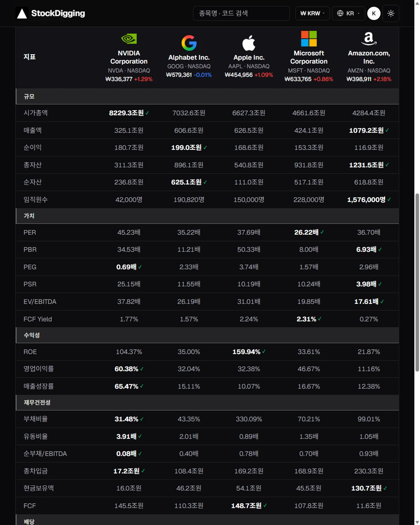Select Amazon revenue 1079.2조원 cell
This screenshot has height=525, width=420.
pyautogui.click(x=369, y=130)
